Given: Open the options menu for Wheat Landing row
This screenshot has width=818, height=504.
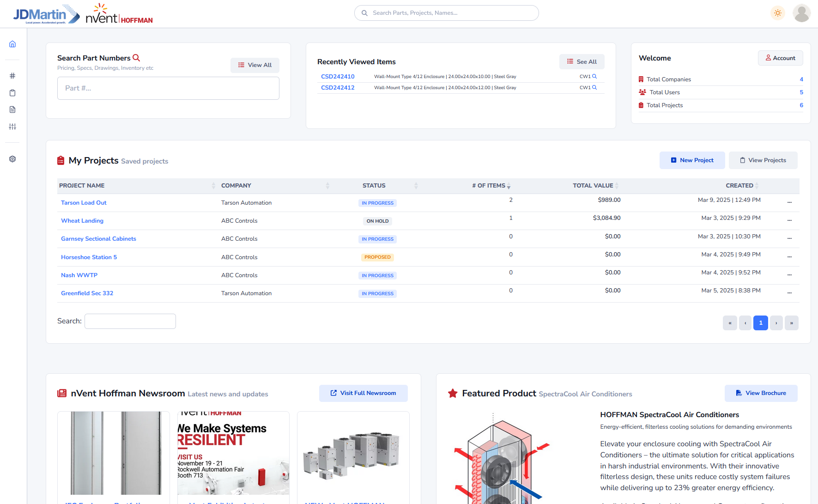Looking at the screenshot, I should (x=789, y=220).
